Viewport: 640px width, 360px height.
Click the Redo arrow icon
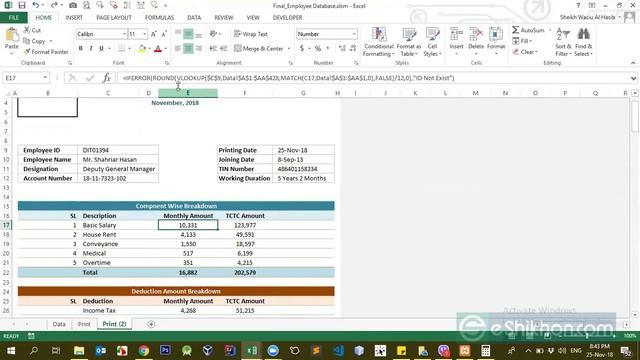(53, 5)
